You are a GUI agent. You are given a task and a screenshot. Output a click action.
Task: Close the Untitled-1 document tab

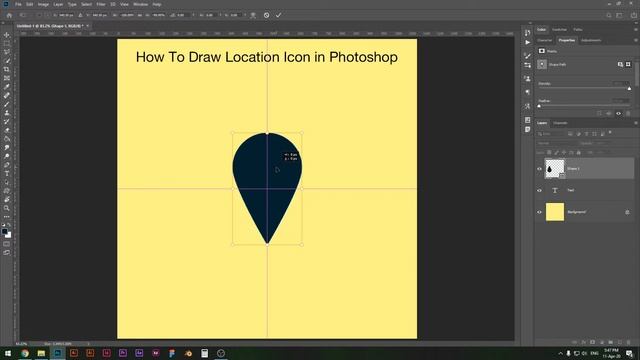[x=87, y=26]
